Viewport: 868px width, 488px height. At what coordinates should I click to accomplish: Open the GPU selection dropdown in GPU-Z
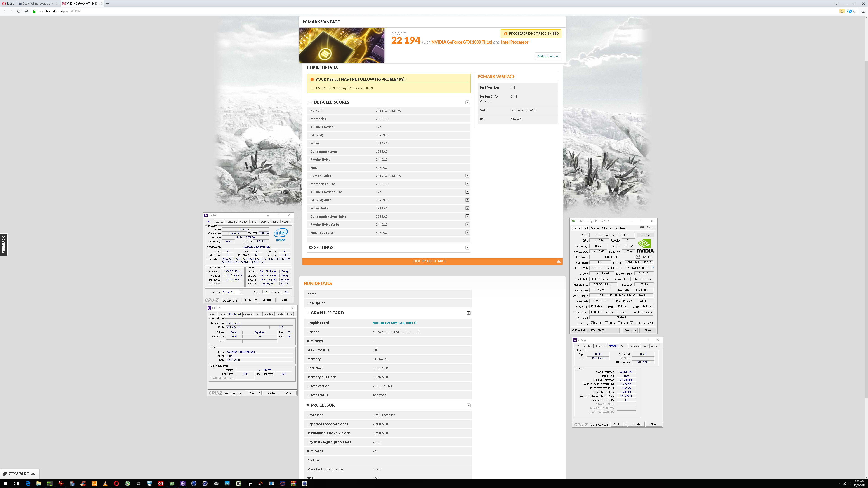coord(595,330)
